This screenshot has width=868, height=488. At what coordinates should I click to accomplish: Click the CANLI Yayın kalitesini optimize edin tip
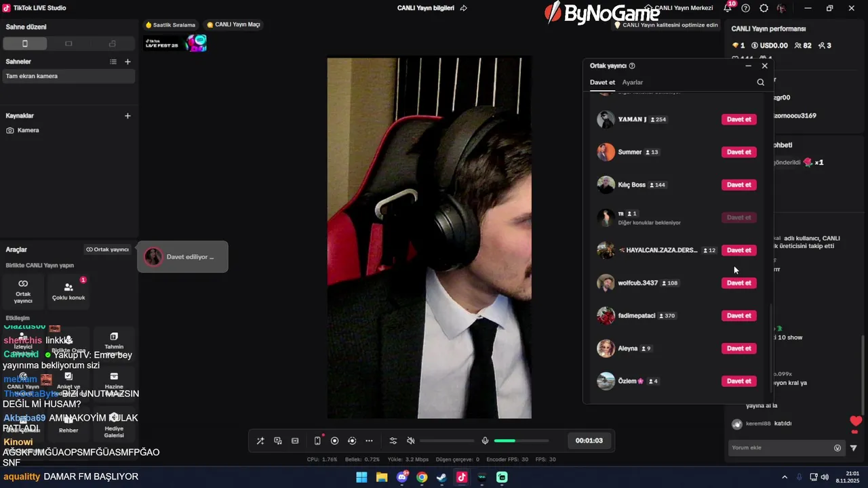pos(665,25)
